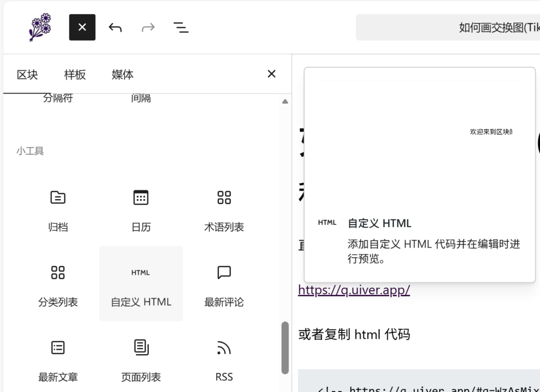The image size is (540, 392).
Task: Click the redo arrow icon
Action: coord(148,27)
